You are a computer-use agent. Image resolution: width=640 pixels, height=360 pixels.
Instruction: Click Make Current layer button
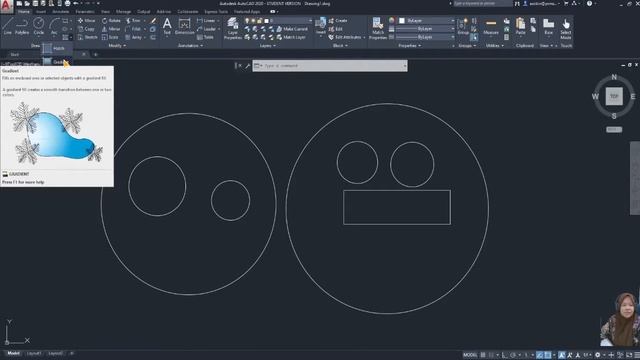tap(292, 29)
